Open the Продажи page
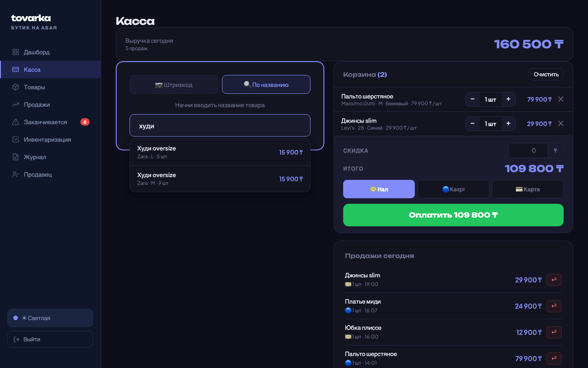The height and width of the screenshot is (368, 588). coord(50,104)
